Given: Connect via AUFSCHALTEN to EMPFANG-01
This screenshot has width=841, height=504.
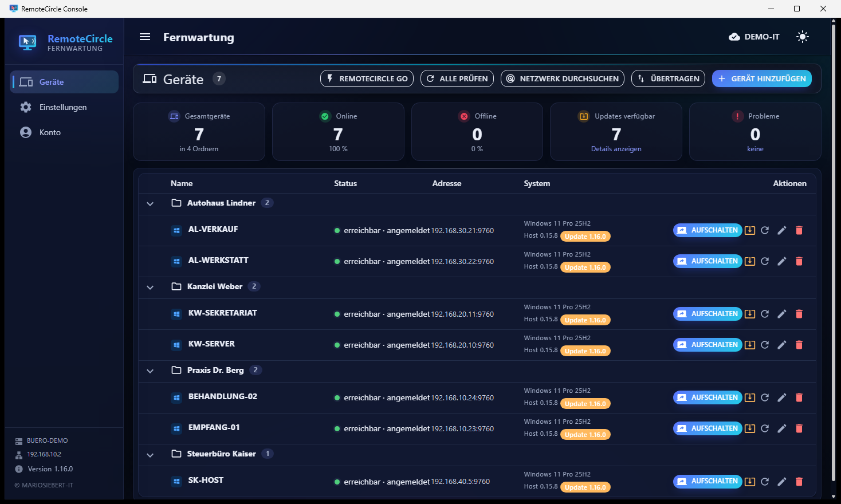Looking at the screenshot, I should pyautogui.click(x=708, y=428).
